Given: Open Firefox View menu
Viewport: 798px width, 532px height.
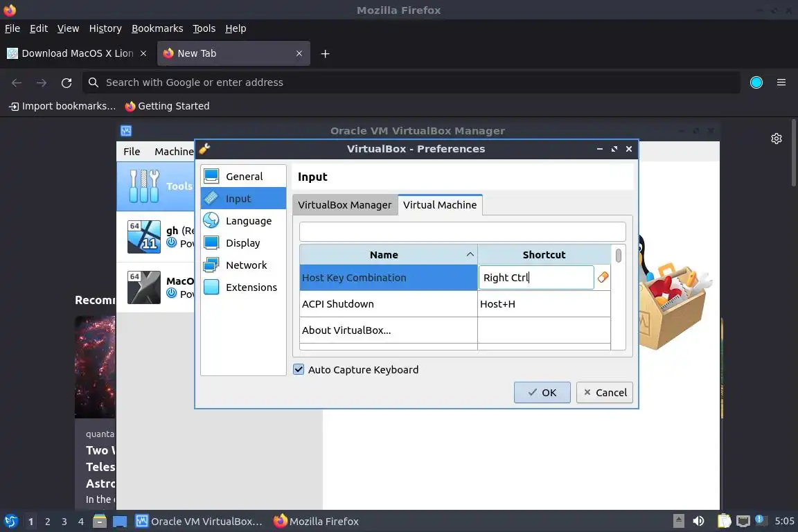Looking at the screenshot, I should click(x=68, y=28).
